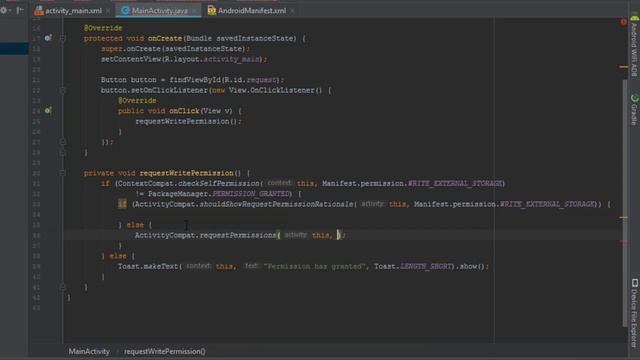
Task: Switch to the AndroidManifest.xml tab
Action: click(252, 11)
